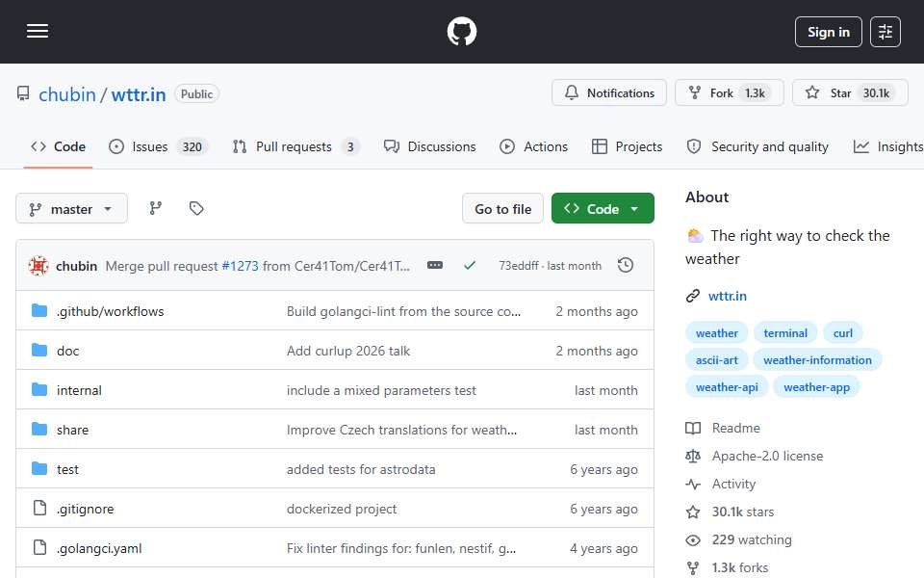View branches via the branch icon
The width and height of the screenshot is (924, 578).
pyautogui.click(x=156, y=208)
